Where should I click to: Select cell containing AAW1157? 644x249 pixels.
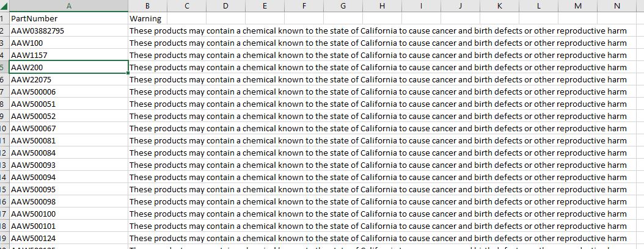[x=68, y=55]
